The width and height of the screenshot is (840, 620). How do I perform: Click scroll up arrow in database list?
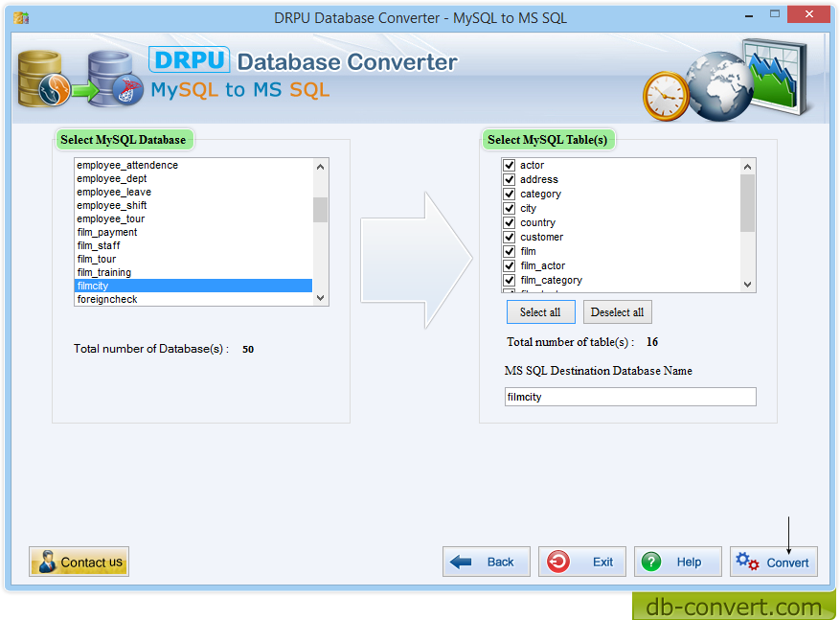pyautogui.click(x=320, y=167)
